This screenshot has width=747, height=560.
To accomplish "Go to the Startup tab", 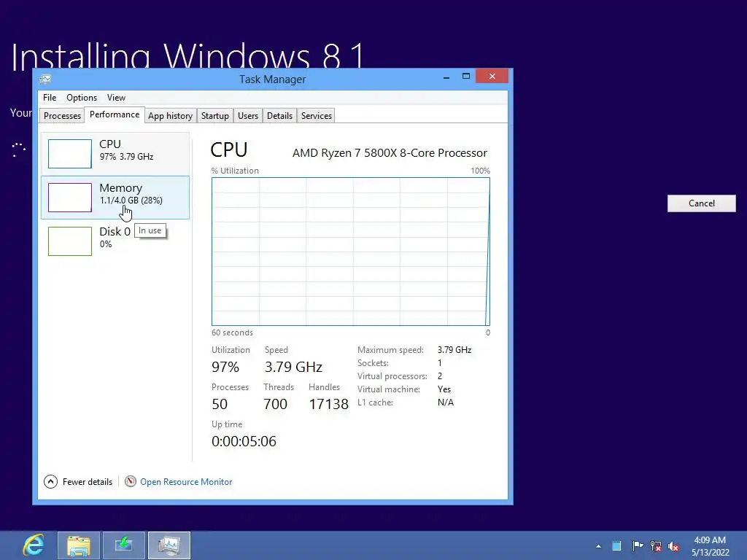I will (x=215, y=116).
